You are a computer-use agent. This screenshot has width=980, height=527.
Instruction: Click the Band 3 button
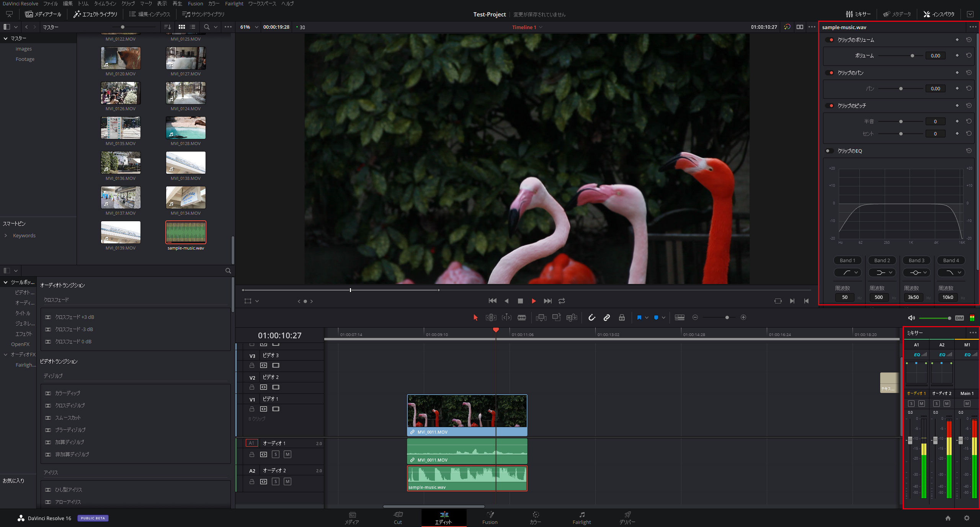[916, 260]
